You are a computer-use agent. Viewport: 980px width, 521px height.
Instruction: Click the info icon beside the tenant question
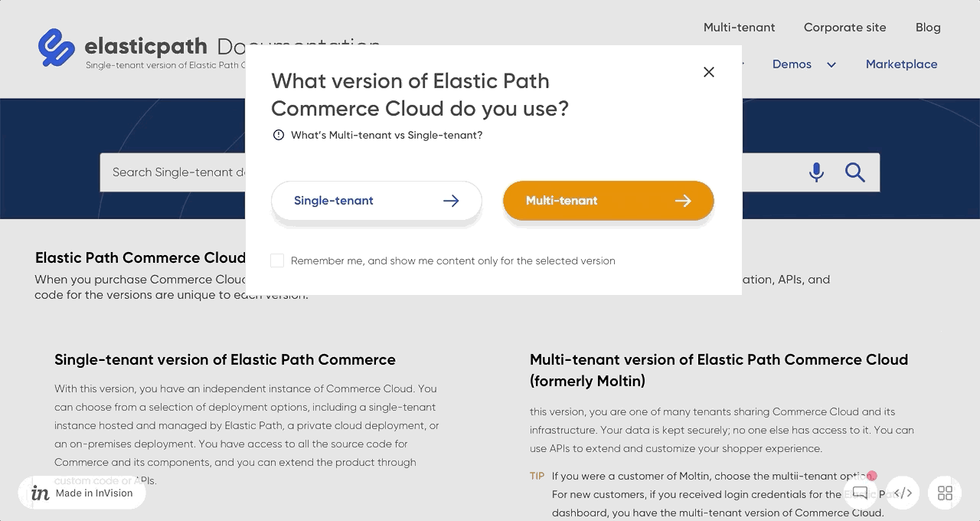[x=279, y=135]
